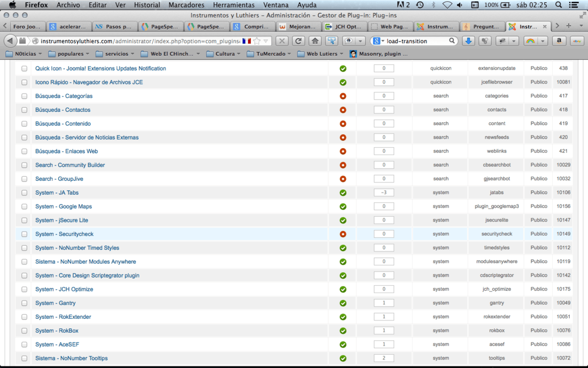Disable the Quick Icon Joomla Extensions Updates plugin status icon
This screenshot has width=588, height=368.
point(343,68)
